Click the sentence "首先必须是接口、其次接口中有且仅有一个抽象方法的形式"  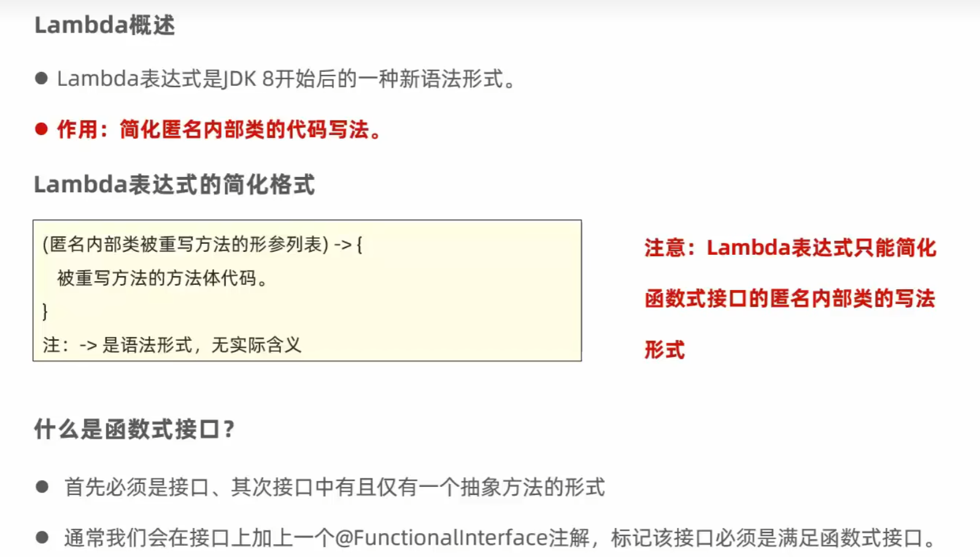tap(334, 487)
